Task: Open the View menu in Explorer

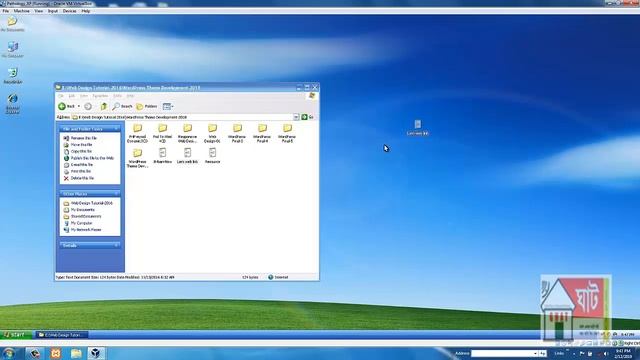Action: pyautogui.click(x=84, y=96)
